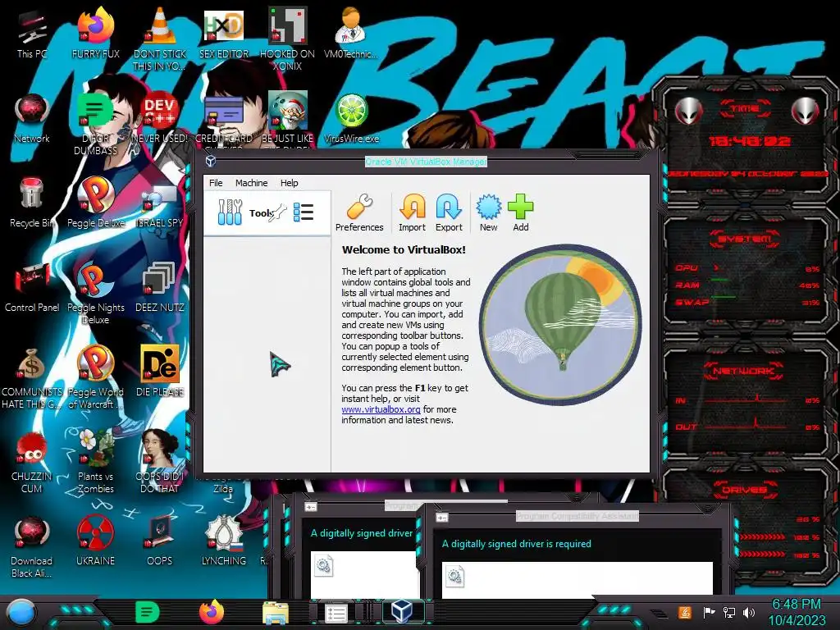The width and height of the screenshot is (840, 630).
Task: Select the COMMUNISTS HATE THIS money bag icon
Action: pos(32,377)
